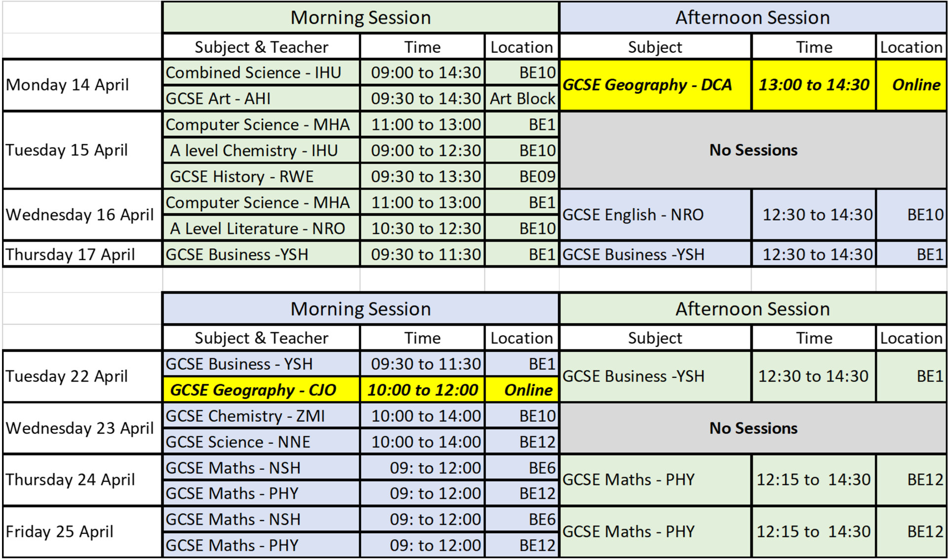Click the GCSE Geography - DCA yellow cell

tap(655, 85)
